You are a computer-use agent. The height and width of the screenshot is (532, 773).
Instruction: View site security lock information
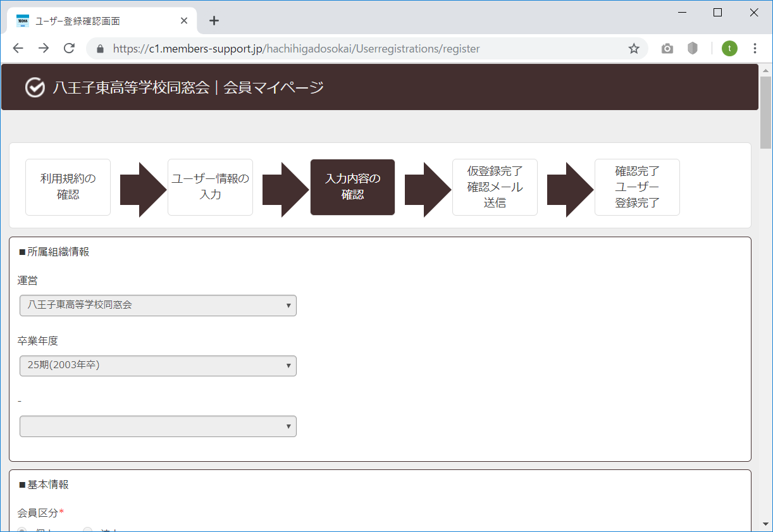click(x=100, y=49)
